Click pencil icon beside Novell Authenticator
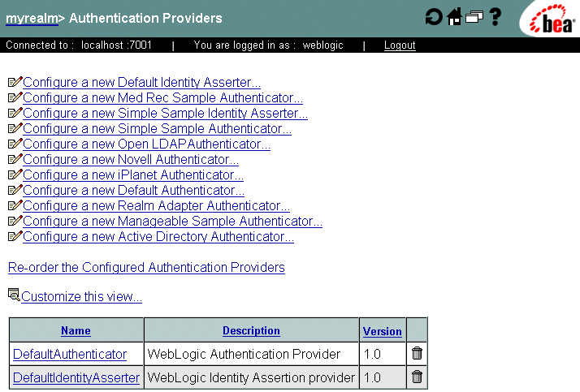The image size is (580, 392). [x=15, y=159]
